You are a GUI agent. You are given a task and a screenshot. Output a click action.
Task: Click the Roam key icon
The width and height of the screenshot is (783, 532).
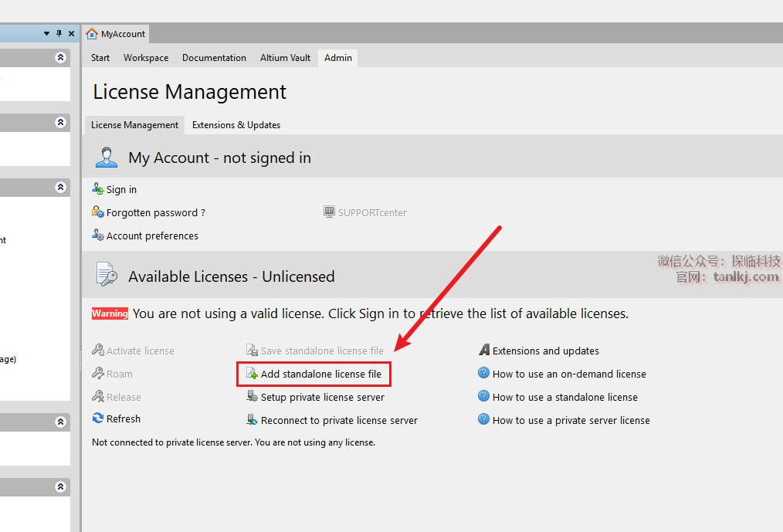98,373
